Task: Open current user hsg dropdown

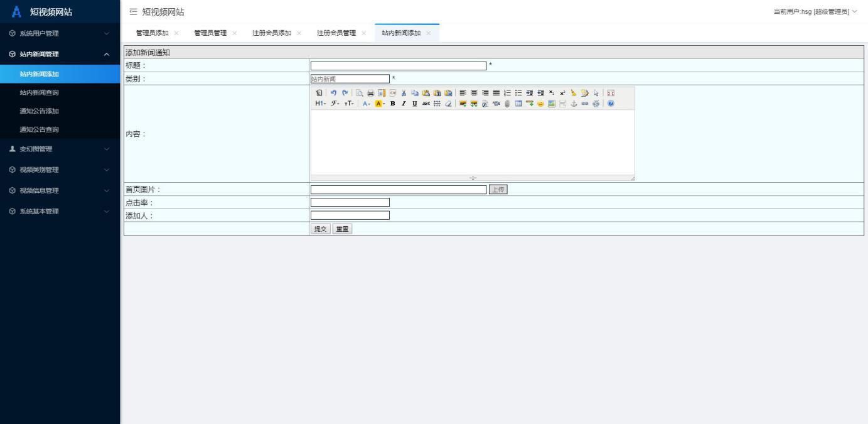Action: click(816, 12)
